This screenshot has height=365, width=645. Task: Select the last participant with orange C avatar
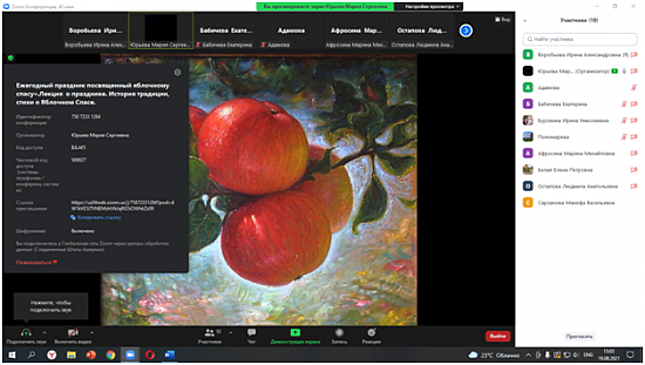click(x=580, y=203)
